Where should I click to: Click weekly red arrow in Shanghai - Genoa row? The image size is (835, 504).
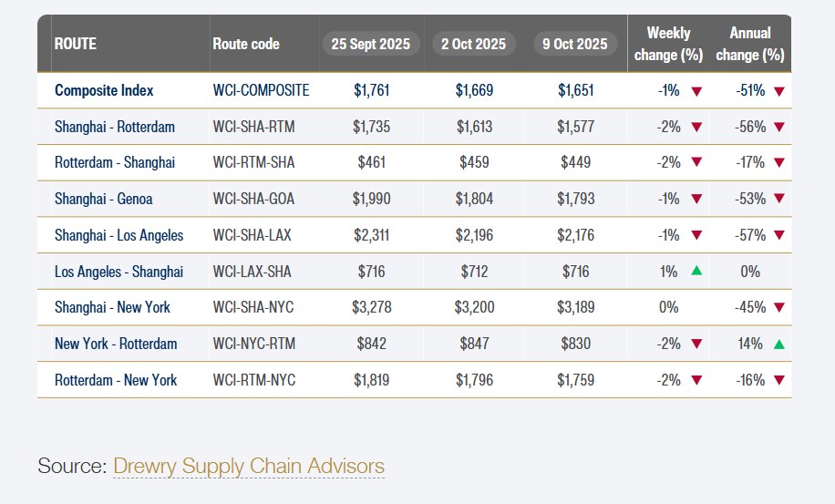point(696,200)
